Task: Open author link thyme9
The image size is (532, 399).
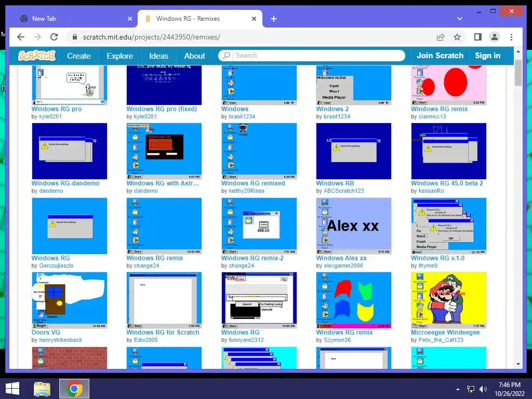Action: (x=428, y=265)
